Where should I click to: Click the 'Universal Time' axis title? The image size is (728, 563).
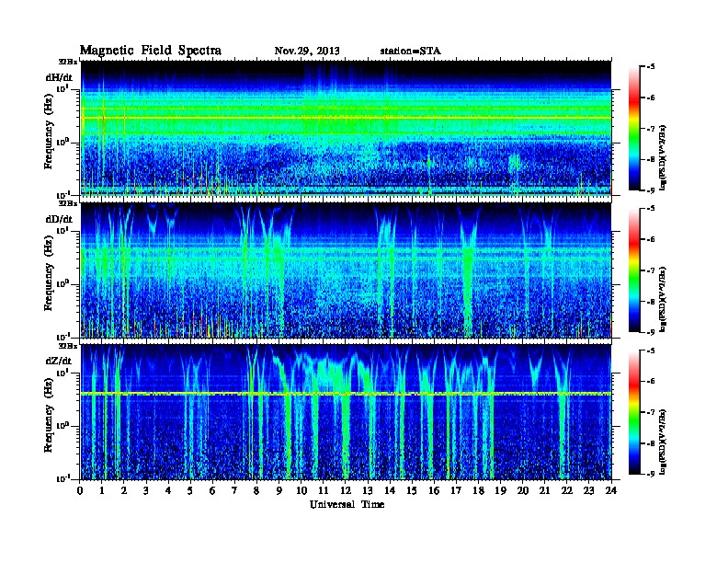pyautogui.click(x=347, y=504)
